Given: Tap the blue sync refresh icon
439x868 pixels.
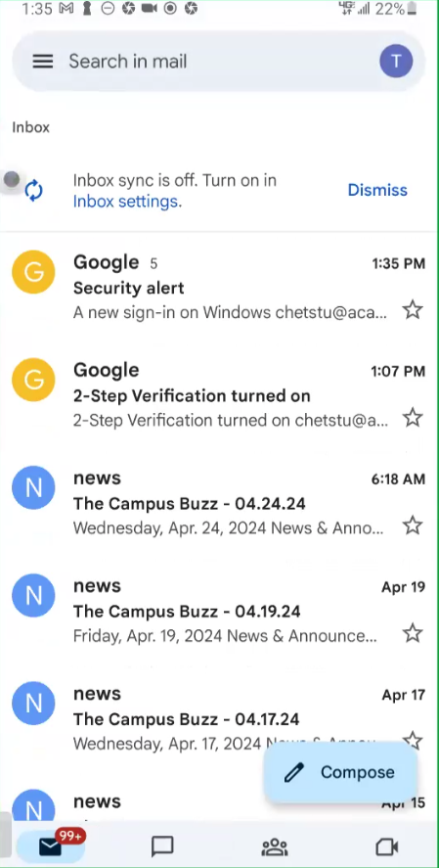Looking at the screenshot, I should [33, 191].
